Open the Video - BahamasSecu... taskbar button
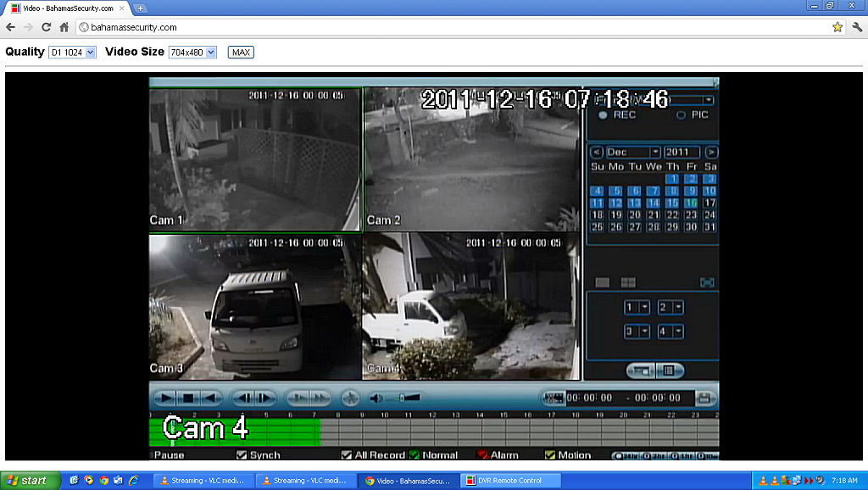This screenshot has height=490, width=868. click(x=409, y=481)
